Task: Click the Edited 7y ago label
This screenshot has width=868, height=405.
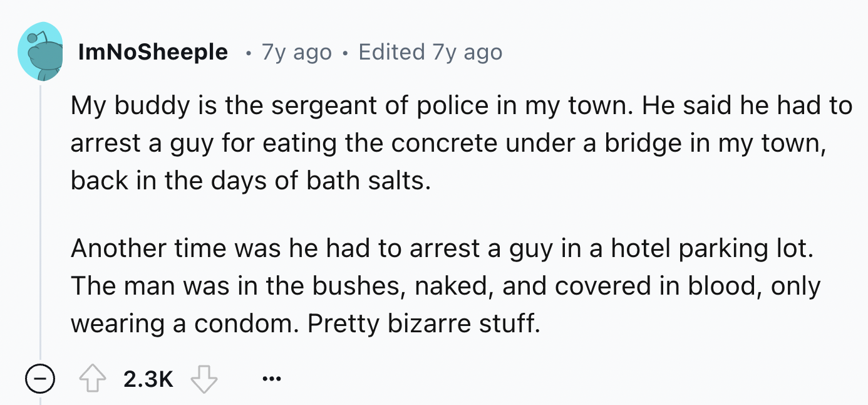Action: pos(430,52)
